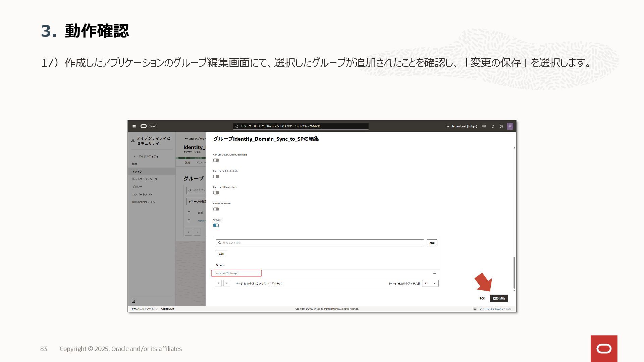
Task: Click the Oracle Cloud logo
Action: (x=148, y=126)
